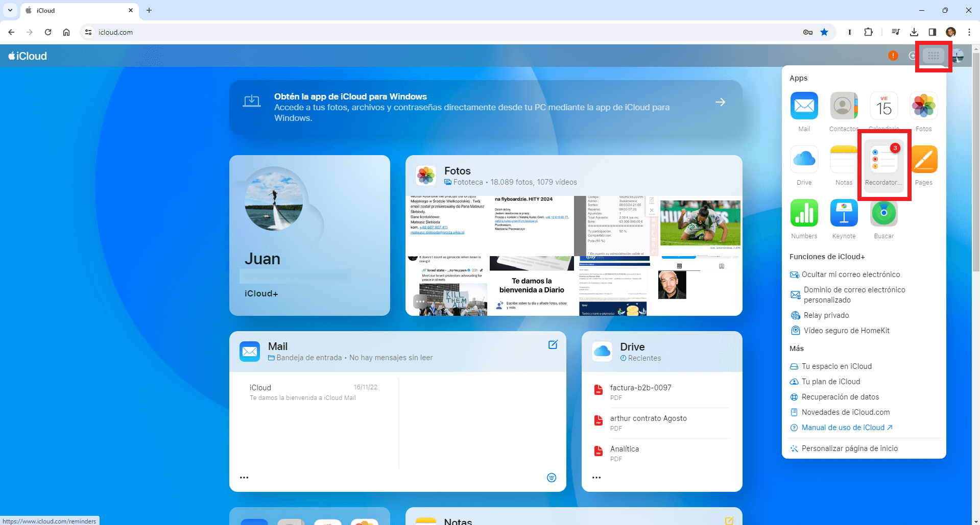Click arrow on iCloud for Windows banner
Image resolution: width=980 pixels, height=525 pixels.
tap(720, 102)
